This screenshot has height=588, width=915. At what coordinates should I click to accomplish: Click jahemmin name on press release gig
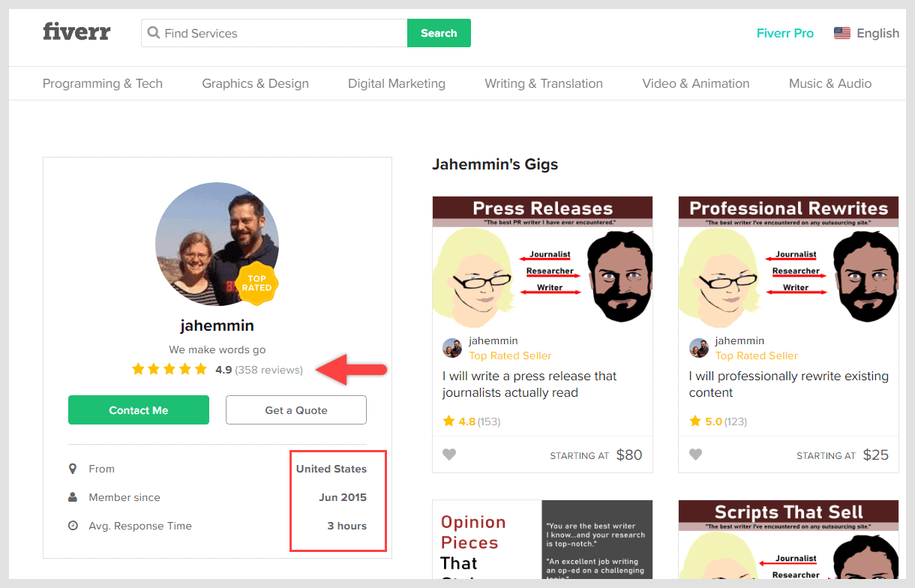click(x=493, y=341)
